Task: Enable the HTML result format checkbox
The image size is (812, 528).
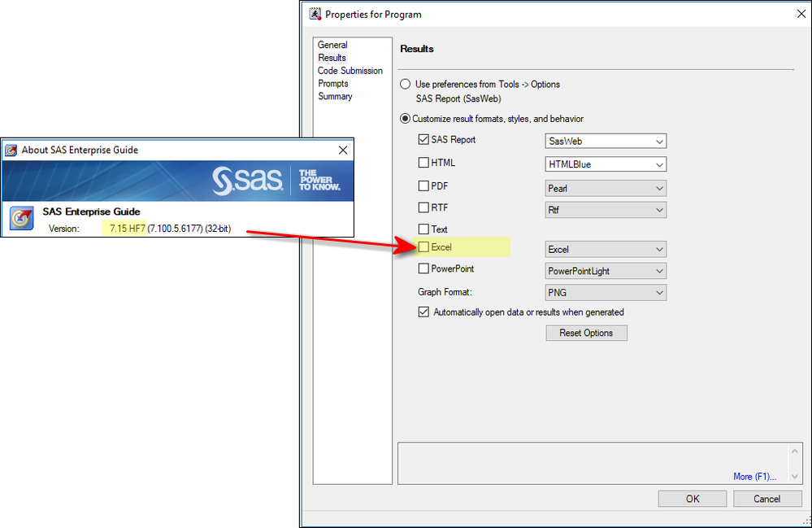Action: 423,163
